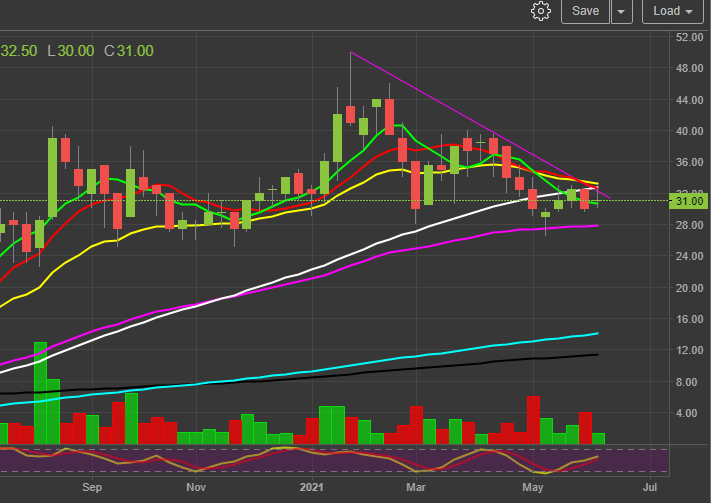Image resolution: width=711 pixels, height=503 pixels.
Task: Open dropdown arrow next to Save
Action: click(622, 11)
